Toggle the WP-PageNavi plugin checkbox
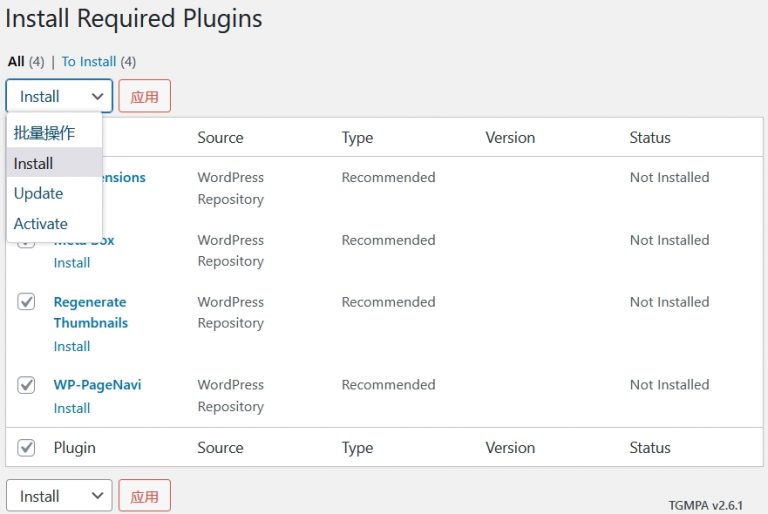 (27, 385)
